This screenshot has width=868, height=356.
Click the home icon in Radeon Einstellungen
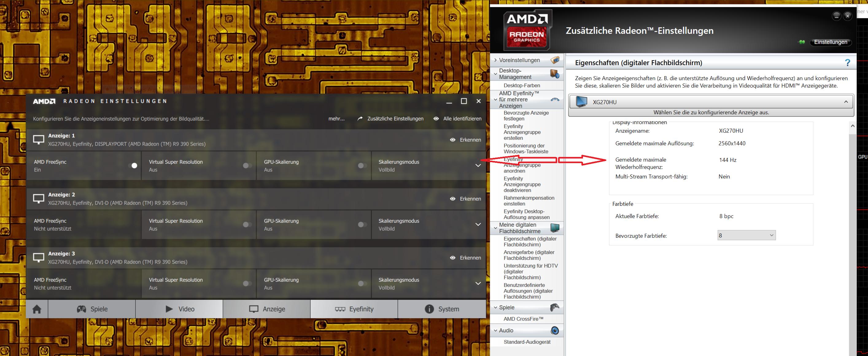pyautogui.click(x=37, y=309)
